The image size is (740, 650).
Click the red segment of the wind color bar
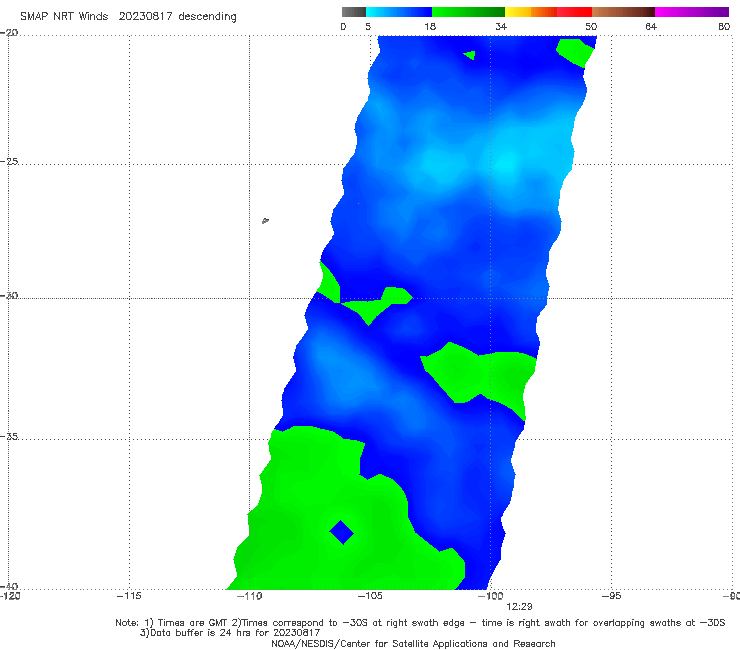pos(574,12)
